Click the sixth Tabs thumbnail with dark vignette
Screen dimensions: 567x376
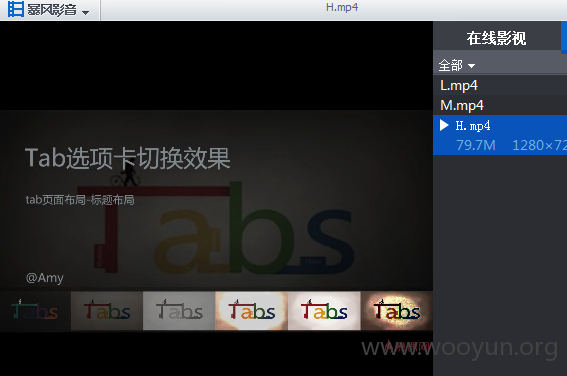(397, 311)
